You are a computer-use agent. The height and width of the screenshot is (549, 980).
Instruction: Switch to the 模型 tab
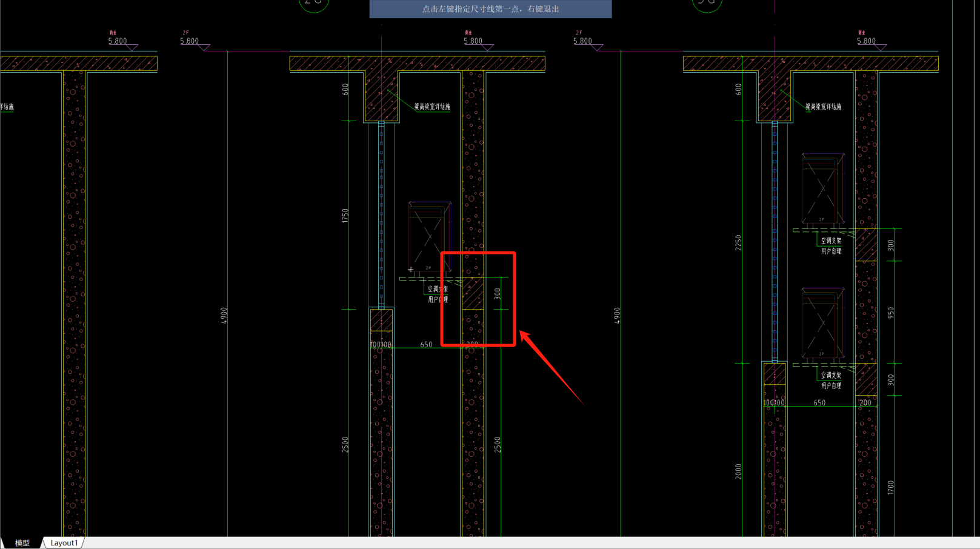pos(22,543)
